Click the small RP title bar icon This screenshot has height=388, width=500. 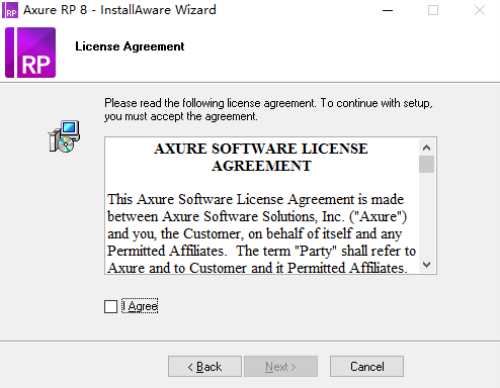(x=10, y=10)
